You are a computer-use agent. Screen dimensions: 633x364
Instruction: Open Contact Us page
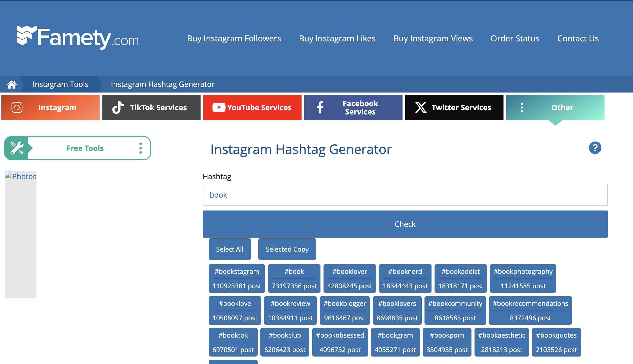578,38
